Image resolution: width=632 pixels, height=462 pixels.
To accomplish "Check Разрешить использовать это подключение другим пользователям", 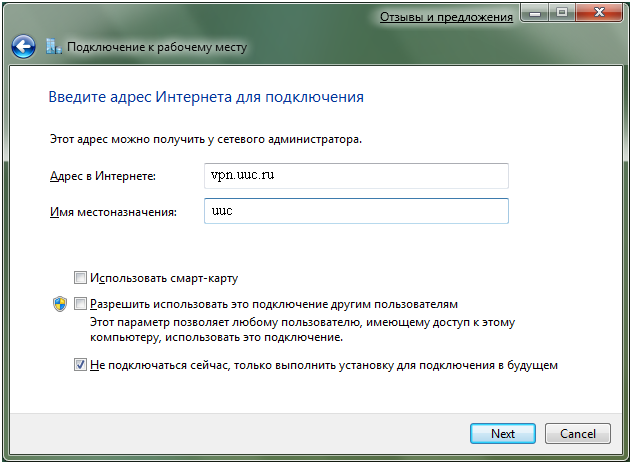I will tap(80, 304).
